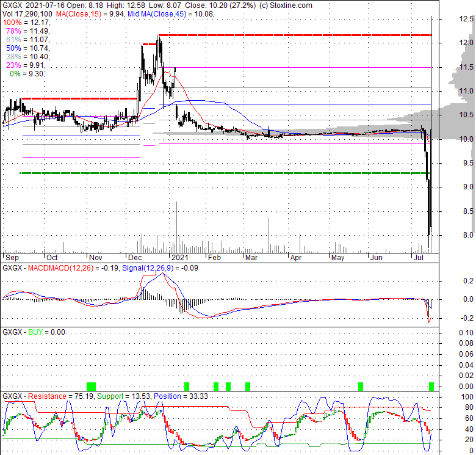This screenshot has height=455, width=476.
Task: Click the Feb label on the time axis
Action: click(214, 258)
